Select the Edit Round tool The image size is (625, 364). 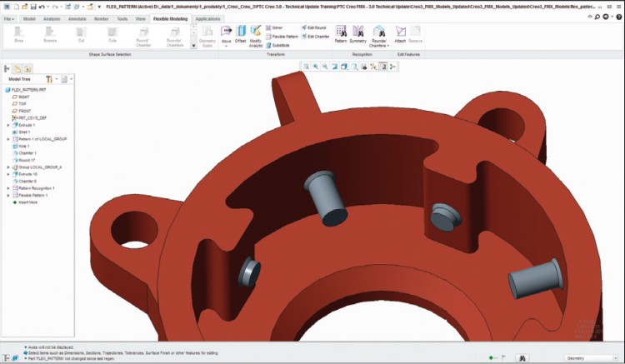click(x=313, y=27)
